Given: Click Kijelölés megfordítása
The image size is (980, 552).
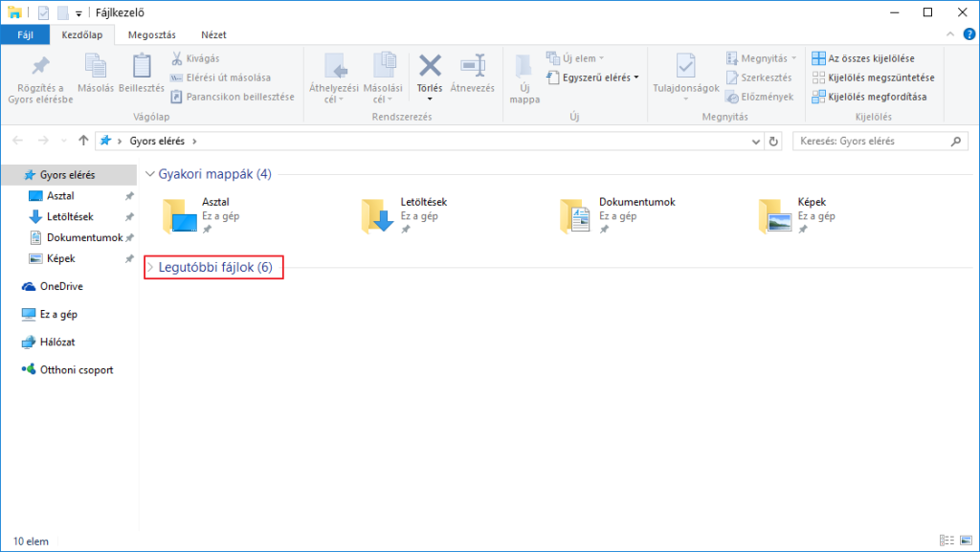Looking at the screenshot, I should (x=869, y=97).
